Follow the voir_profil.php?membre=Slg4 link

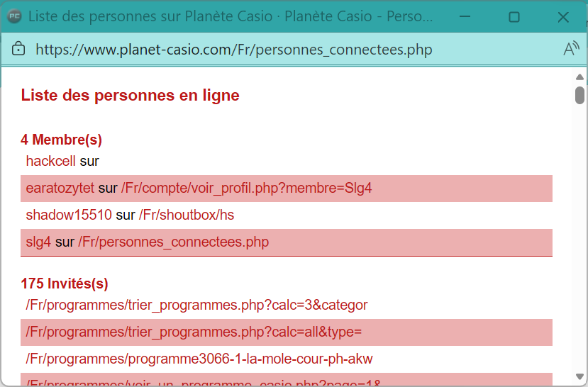click(x=246, y=188)
